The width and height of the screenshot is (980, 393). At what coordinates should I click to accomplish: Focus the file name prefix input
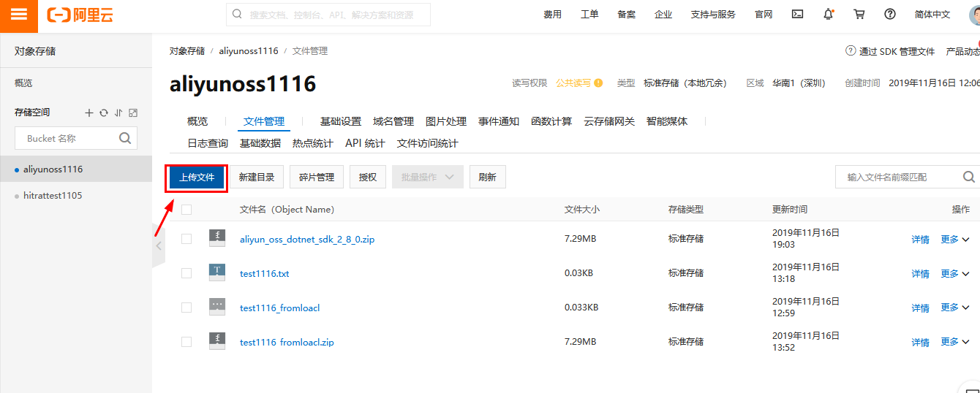pos(908,177)
